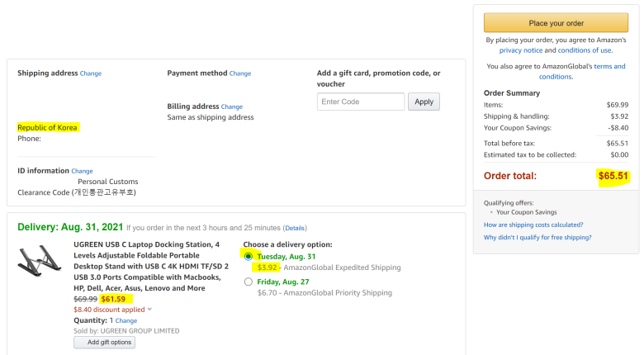Image resolution: width=644 pixels, height=355 pixels.
Task: Focus the Enter Code gift card field
Action: 361,102
